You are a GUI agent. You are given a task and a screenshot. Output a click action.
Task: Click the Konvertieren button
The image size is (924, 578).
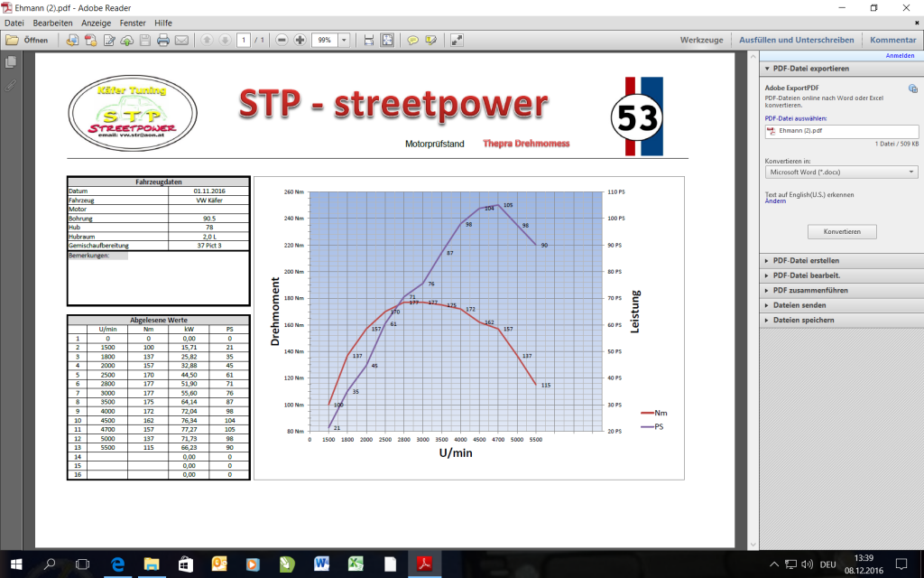tap(842, 232)
